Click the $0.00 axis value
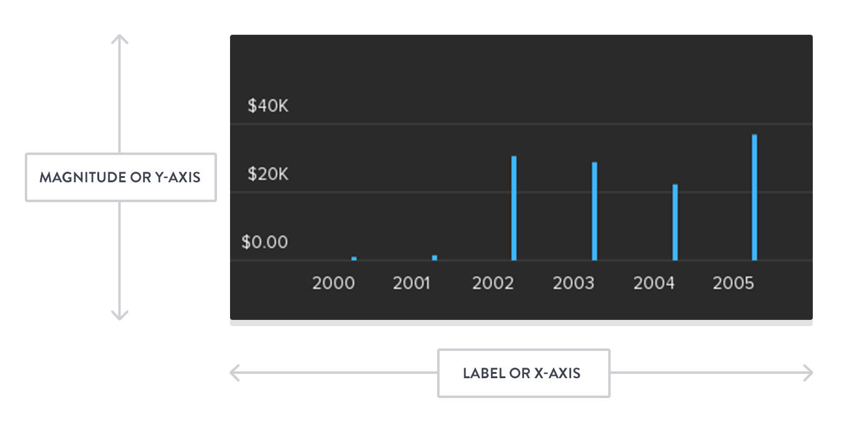The height and width of the screenshot is (434, 868). tap(265, 242)
